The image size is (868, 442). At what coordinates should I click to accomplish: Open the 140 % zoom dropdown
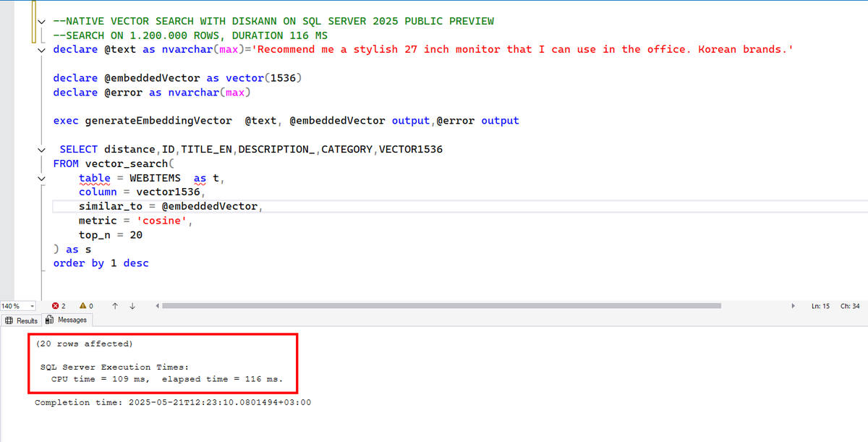pos(33,306)
